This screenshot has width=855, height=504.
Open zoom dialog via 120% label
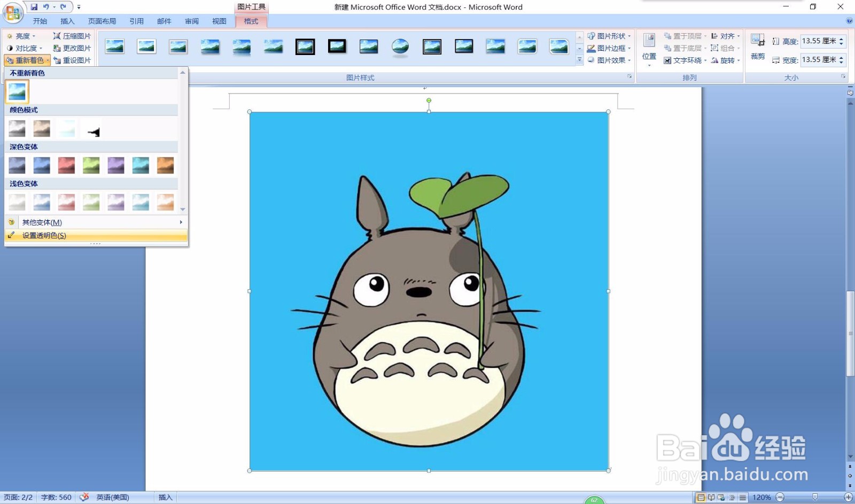761,498
